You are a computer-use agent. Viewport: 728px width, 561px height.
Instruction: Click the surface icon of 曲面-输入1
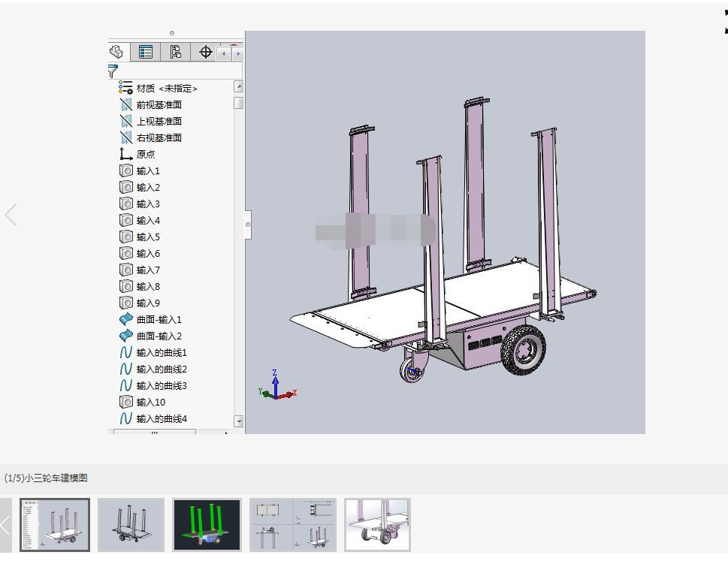coord(125,319)
